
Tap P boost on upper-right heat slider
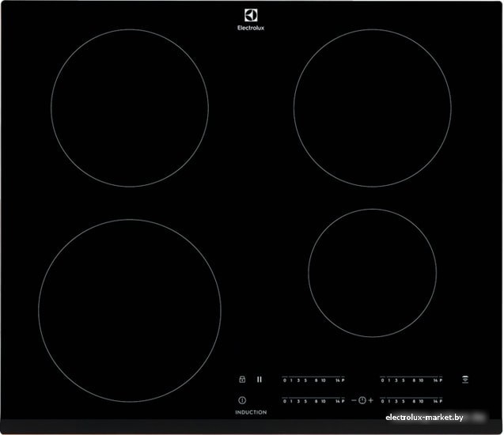tap(441, 380)
